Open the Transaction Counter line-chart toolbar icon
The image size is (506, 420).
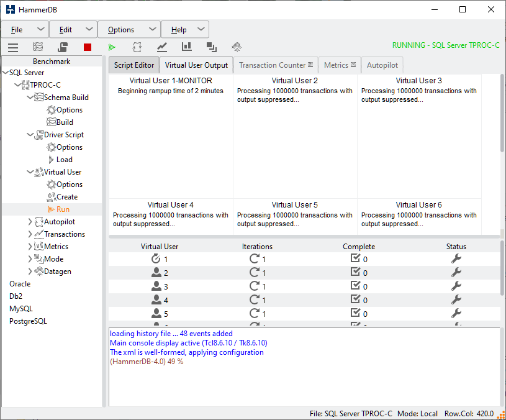click(x=162, y=47)
